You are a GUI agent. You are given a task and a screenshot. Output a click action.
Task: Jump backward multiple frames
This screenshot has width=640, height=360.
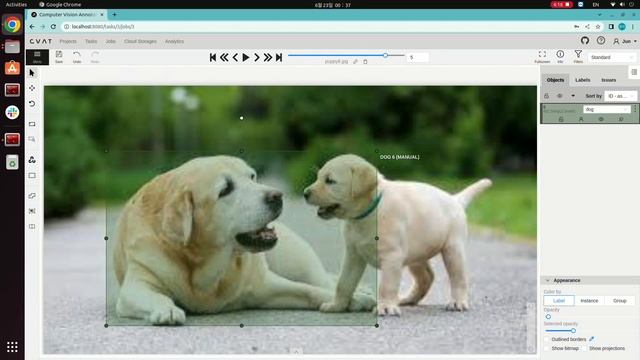pos(224,58)
